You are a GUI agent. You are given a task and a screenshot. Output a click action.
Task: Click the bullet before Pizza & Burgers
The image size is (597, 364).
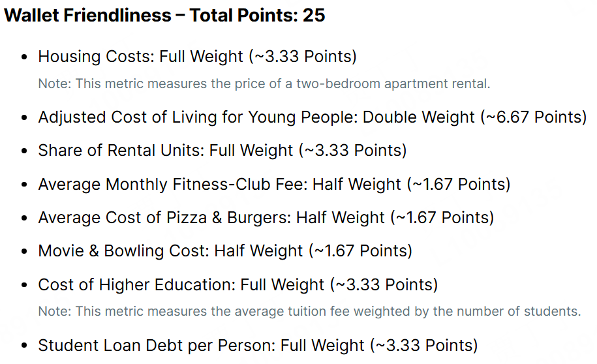(25, 219)
